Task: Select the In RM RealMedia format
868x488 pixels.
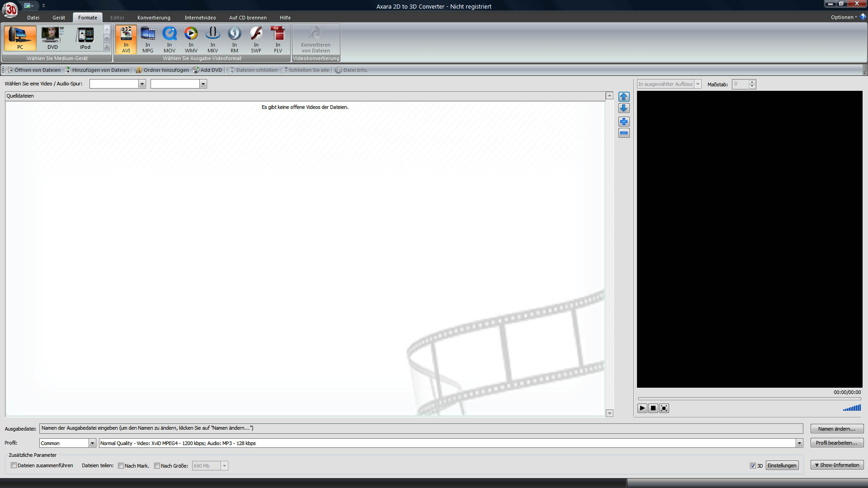Action: pyautogui.click(x=235, y=40)
